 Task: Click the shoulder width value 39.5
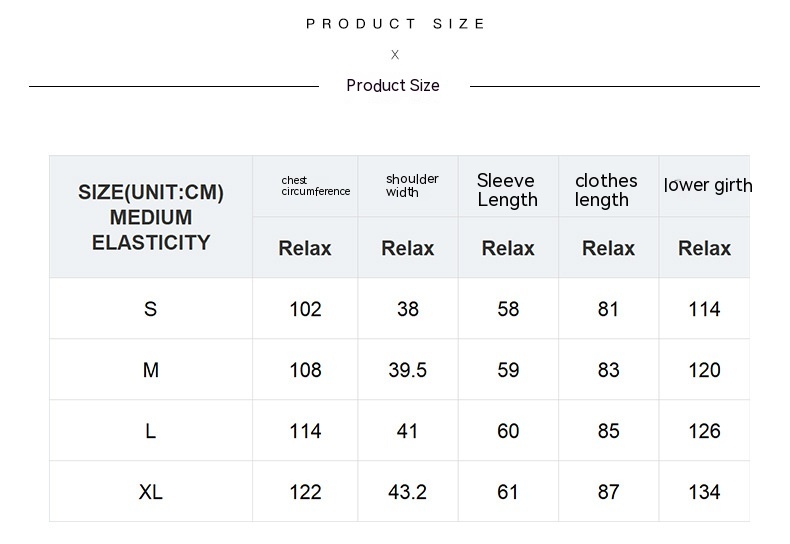[x=408, y=370]
